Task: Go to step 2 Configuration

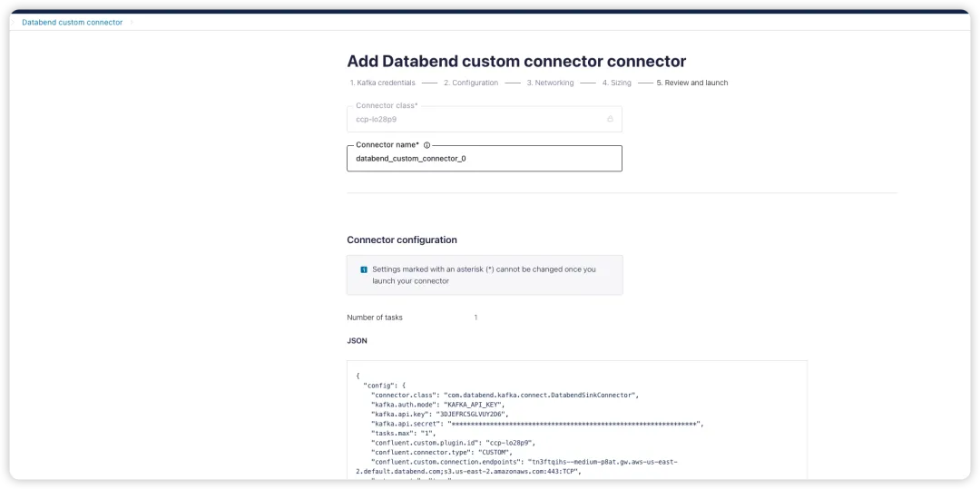Action: (x=471, y=83)
